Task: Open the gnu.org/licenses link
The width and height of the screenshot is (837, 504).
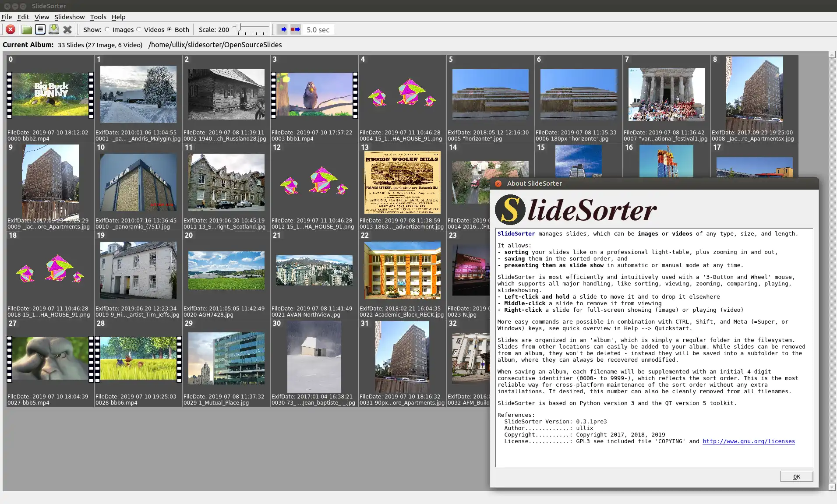Action: [749, 441]
